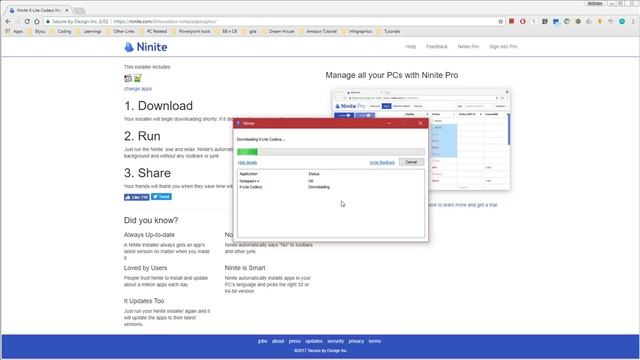Click write feedback in the installer dialog

pos(382,162)
